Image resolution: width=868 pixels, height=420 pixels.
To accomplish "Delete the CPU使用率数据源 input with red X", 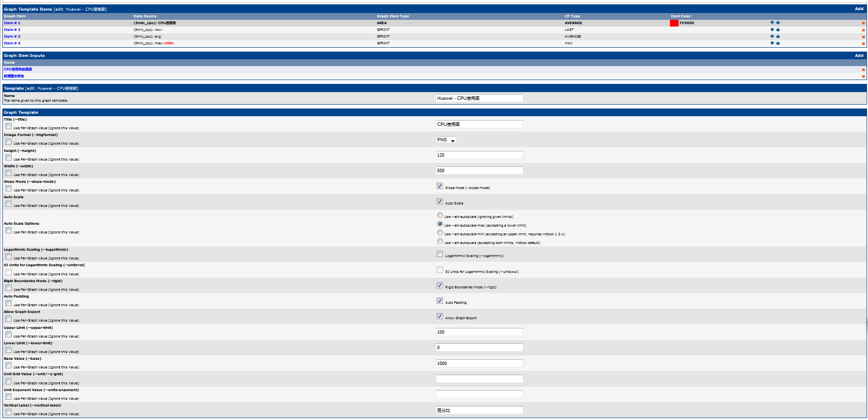I will 863,70.
